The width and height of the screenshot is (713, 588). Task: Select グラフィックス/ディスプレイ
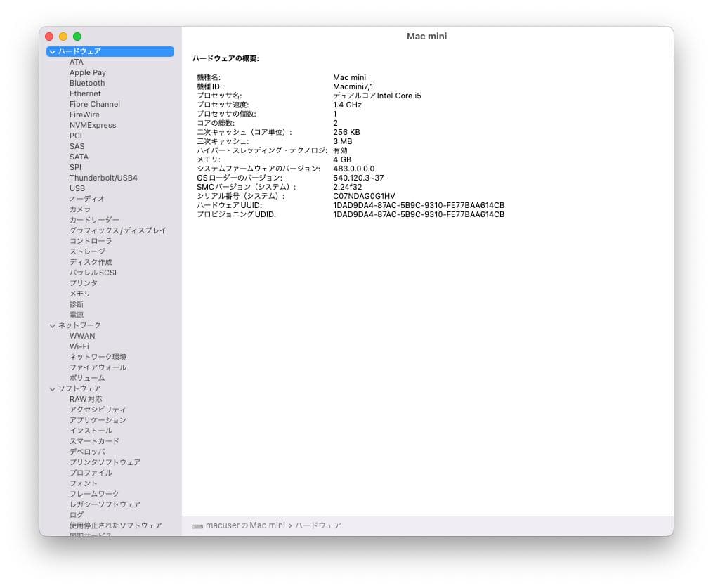click(x=117, y=230)
